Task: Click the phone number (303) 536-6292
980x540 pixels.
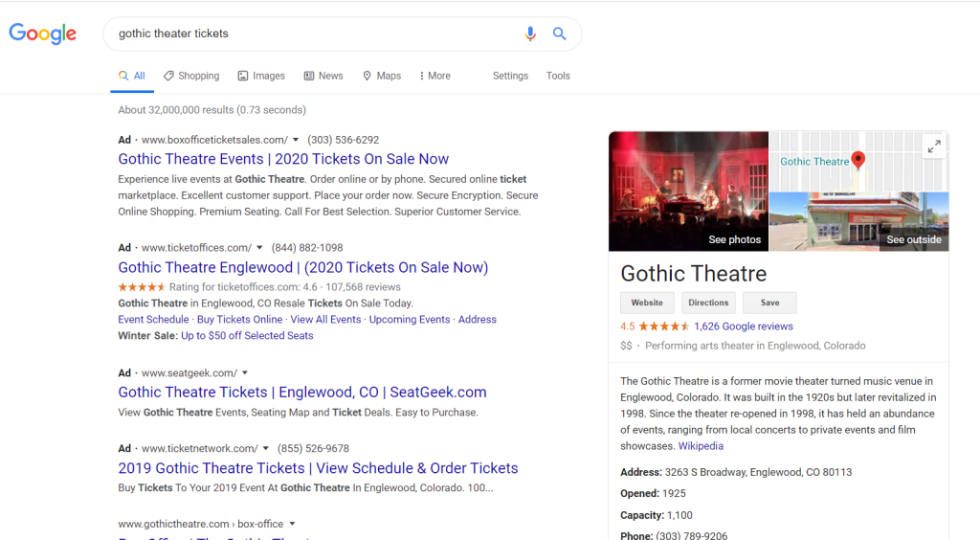Action: (x=344, y=140)
